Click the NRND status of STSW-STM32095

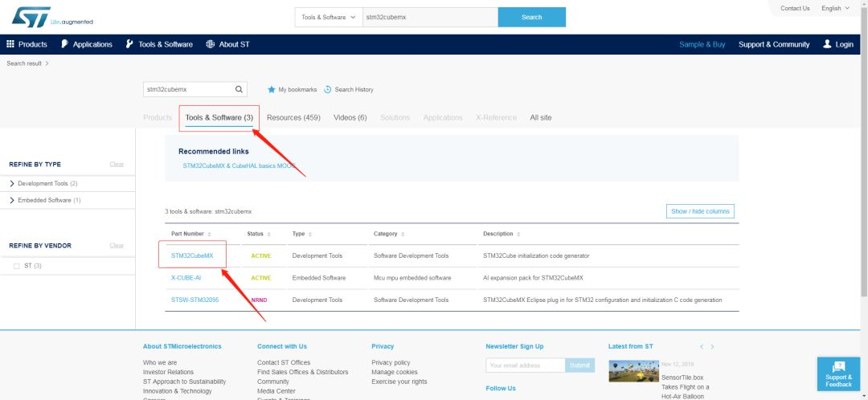(x=259, y=300)
